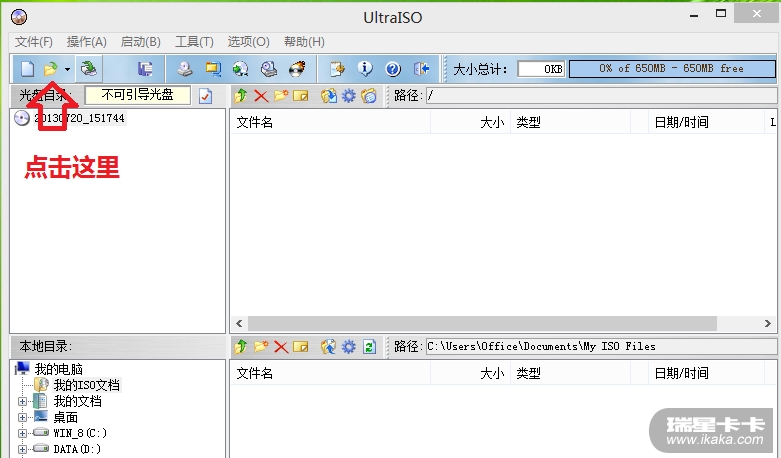The image size is (781, 458).
Task: Click the folder view icon after the disc pane gear
Action: point(369,96)
